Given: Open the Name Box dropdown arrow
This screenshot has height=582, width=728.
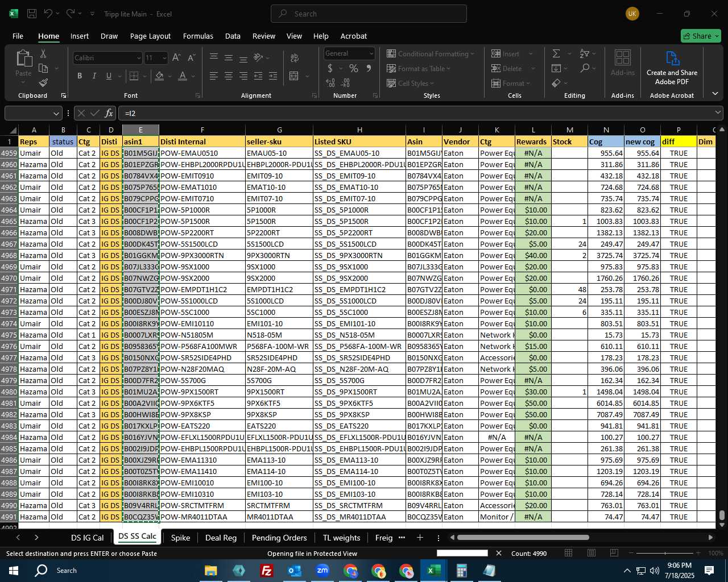Looking at the screenshot, I should click(x=56, y=113).
